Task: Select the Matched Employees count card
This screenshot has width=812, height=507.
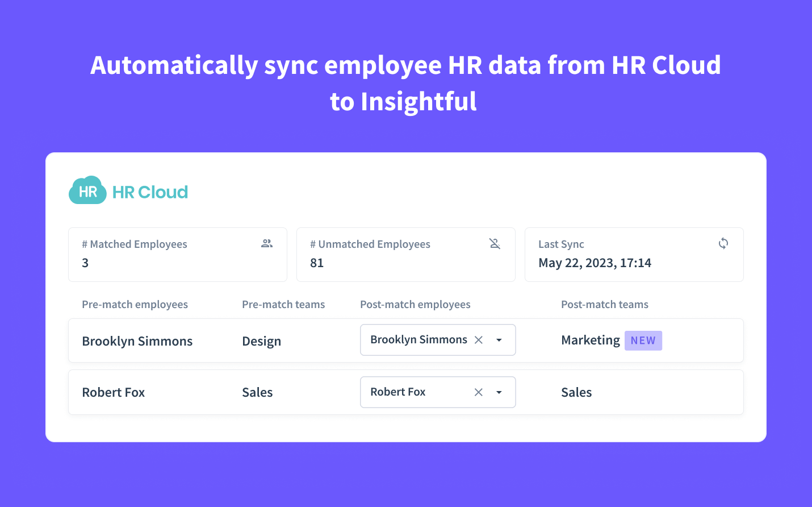Action: (177, 255)
